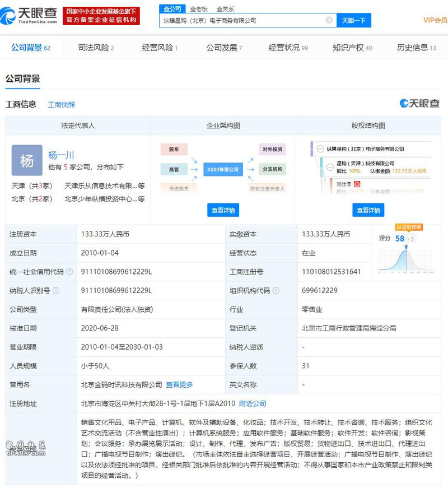Select the credit code 91110108699612229L next to 统一社会信用代码
The width and height of the screenshot is (448, 488).
click(x=116, y=272)
